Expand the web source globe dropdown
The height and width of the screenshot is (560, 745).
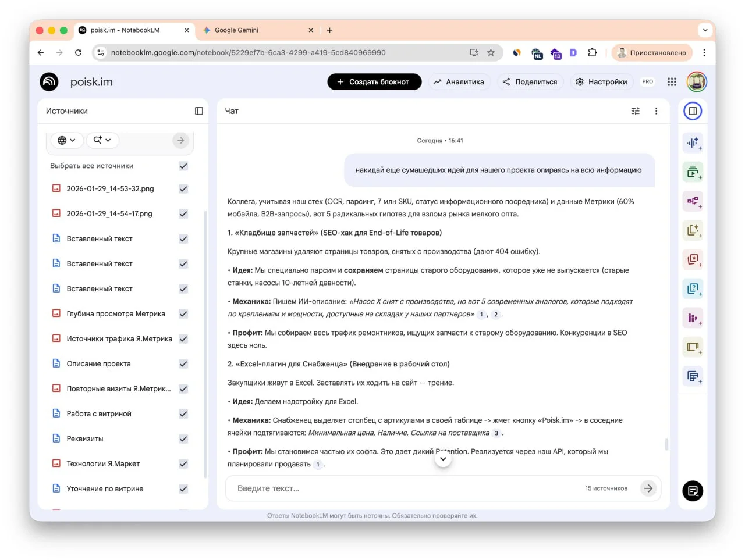pos(66,140)
